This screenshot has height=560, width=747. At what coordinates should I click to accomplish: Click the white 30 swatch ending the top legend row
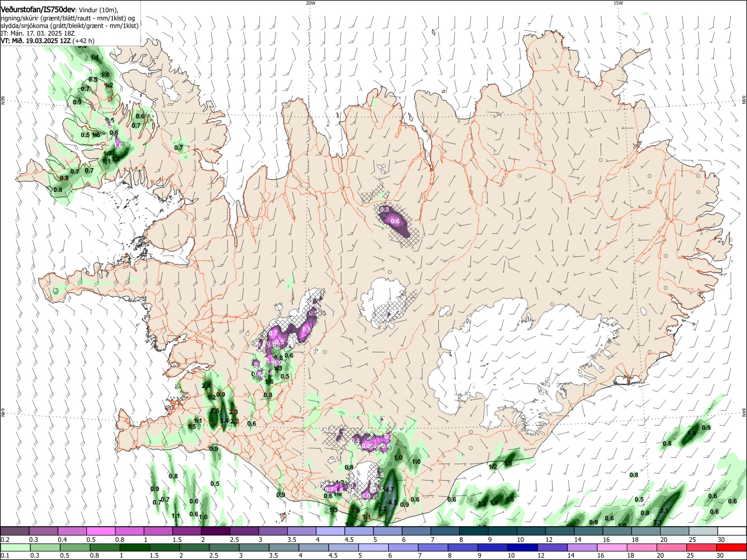pos(732,531)
